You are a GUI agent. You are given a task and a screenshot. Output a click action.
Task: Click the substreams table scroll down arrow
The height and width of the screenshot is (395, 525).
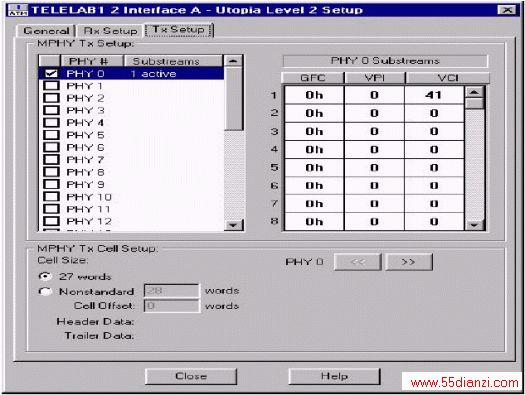click(x=474, y=225)
